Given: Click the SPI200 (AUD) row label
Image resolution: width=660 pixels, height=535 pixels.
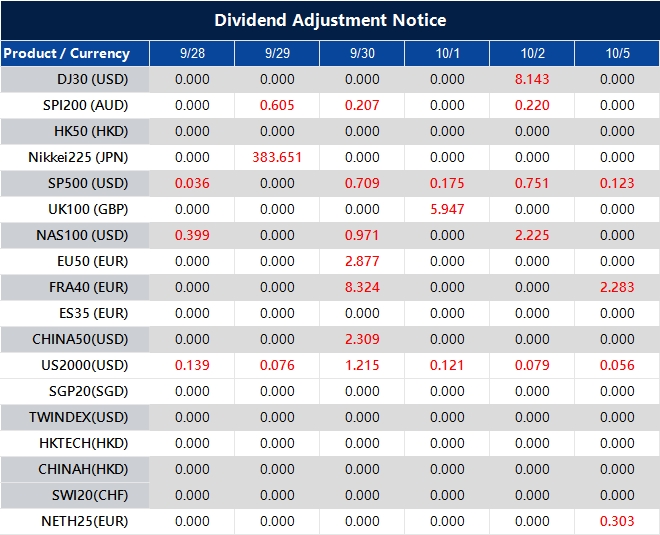Looking at the screenshot, I should point(85,105).
